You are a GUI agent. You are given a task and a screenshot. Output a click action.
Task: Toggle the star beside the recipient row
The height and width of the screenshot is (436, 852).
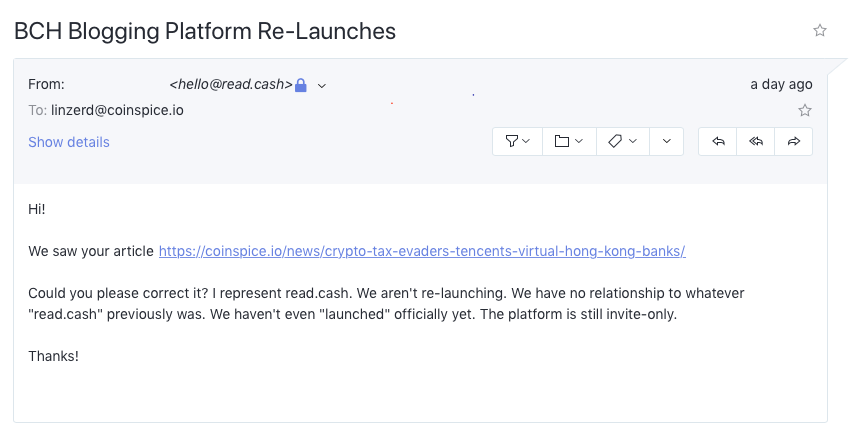pyautogui.click(x=805, y=111)
